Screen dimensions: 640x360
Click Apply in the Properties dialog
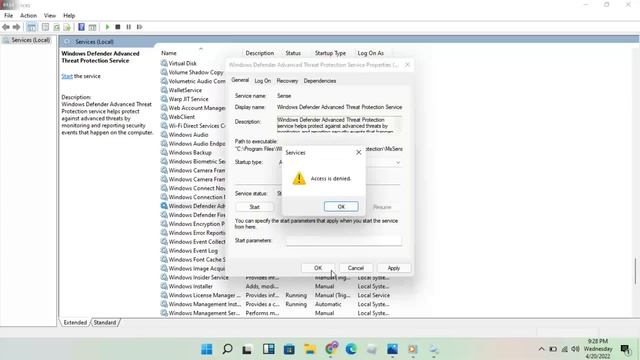pyautogui.click(x=393, y=268)
